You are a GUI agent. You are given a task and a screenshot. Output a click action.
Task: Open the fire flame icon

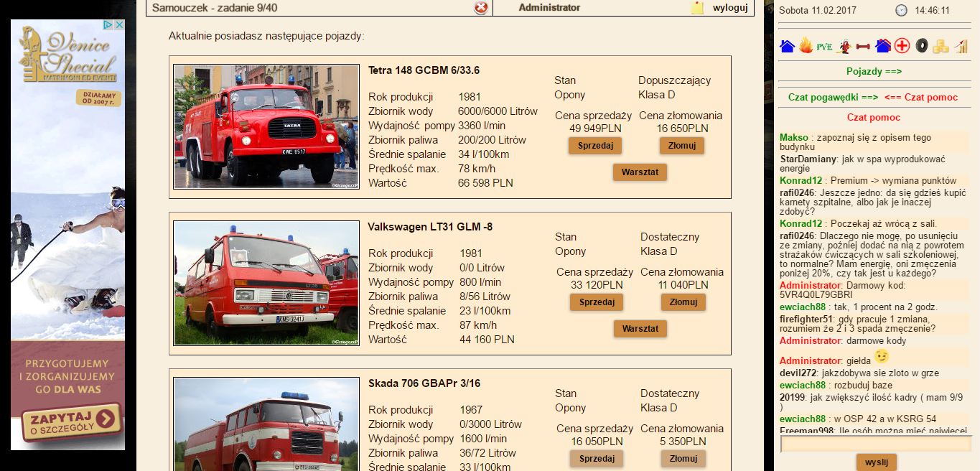pos(806,47)
